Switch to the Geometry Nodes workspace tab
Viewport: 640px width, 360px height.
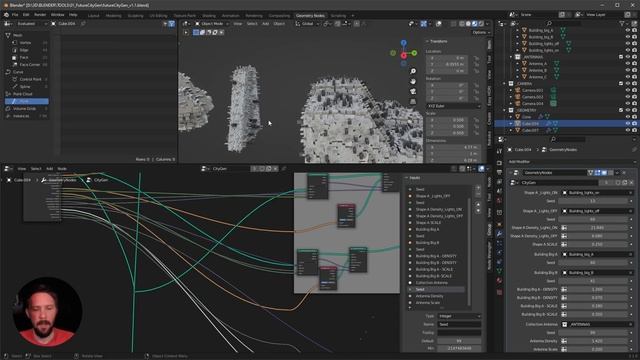tap(310, 16)
